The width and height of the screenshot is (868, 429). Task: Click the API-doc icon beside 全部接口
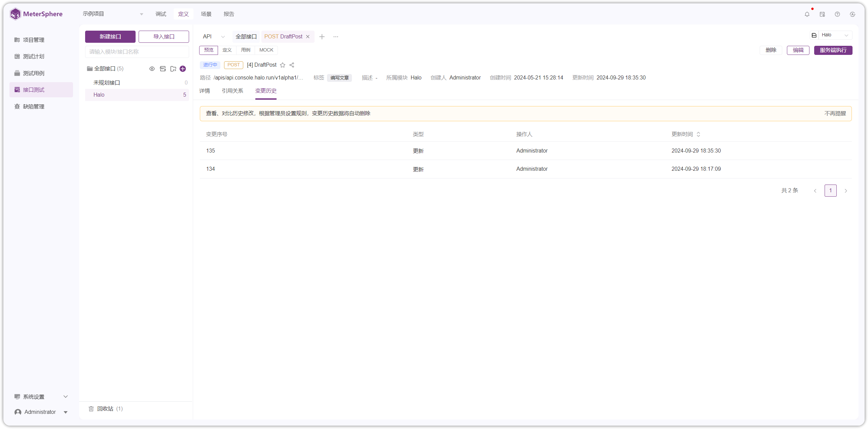pyautogui.click(x=163, y=69)
